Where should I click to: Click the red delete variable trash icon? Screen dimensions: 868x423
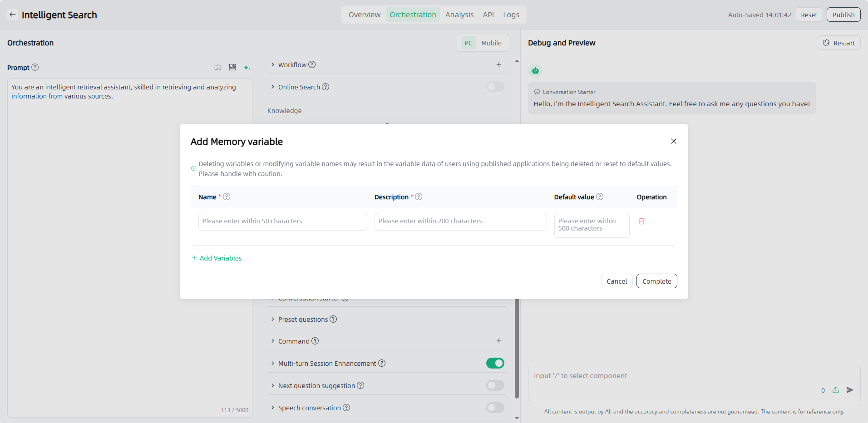(x=641, y=221)
